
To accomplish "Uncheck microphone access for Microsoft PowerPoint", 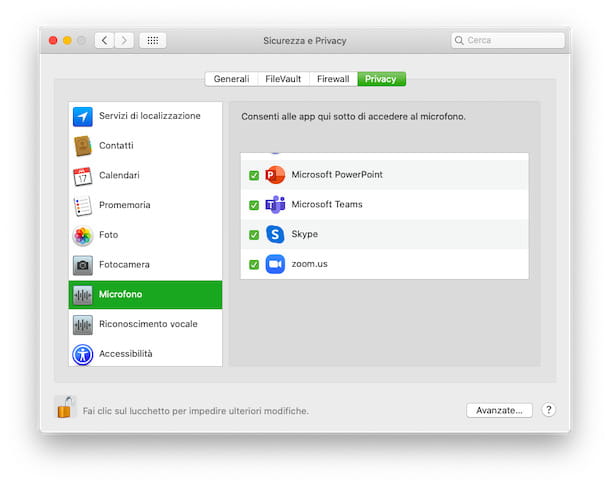I will click(254, 175).
